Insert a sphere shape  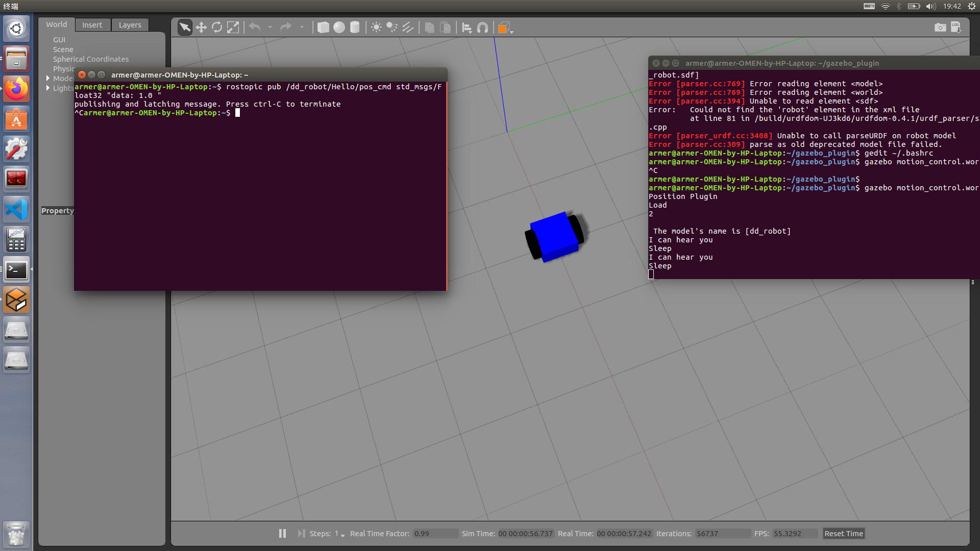point(339,28)
